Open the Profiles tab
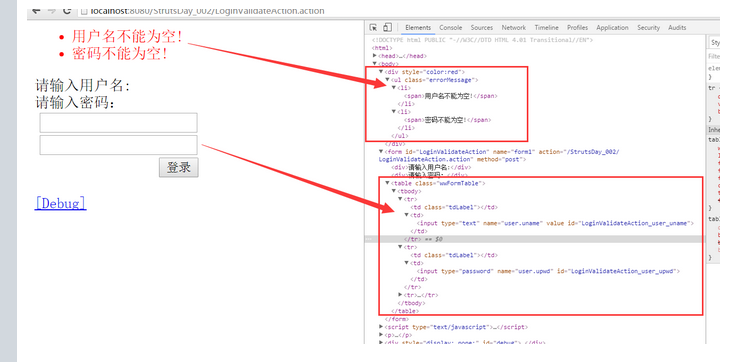Image resolution: width=751 pixels, height=362 pixels. pos(578,28)
